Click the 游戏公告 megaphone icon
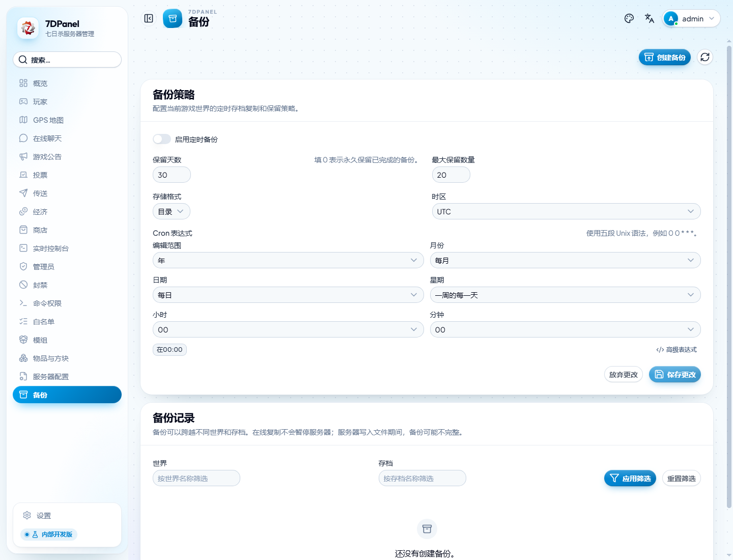 pos(23,156)
